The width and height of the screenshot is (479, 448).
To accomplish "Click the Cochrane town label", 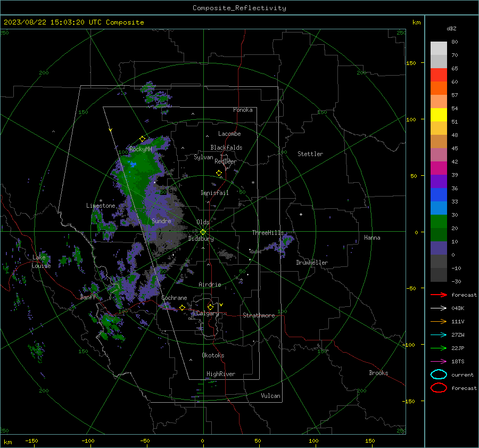I will [x=174, y=298].
